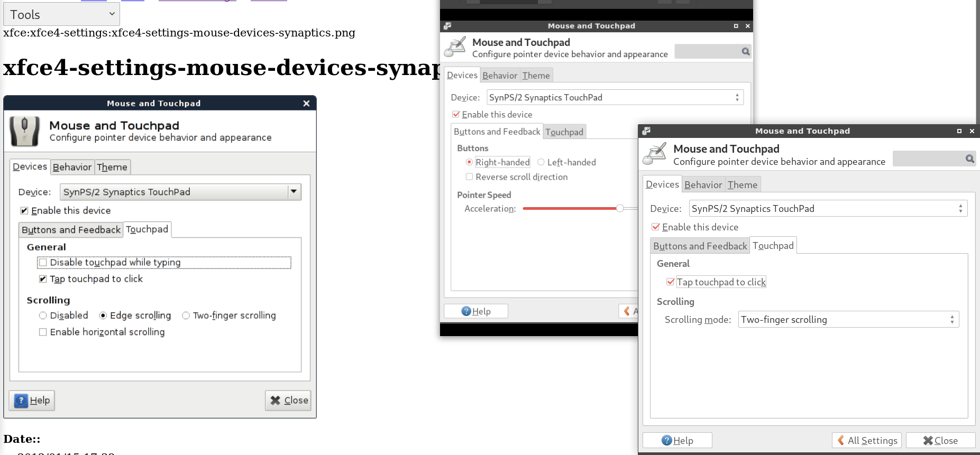
Task: Click the search magnifier in the back window
Action: (745, 51)
